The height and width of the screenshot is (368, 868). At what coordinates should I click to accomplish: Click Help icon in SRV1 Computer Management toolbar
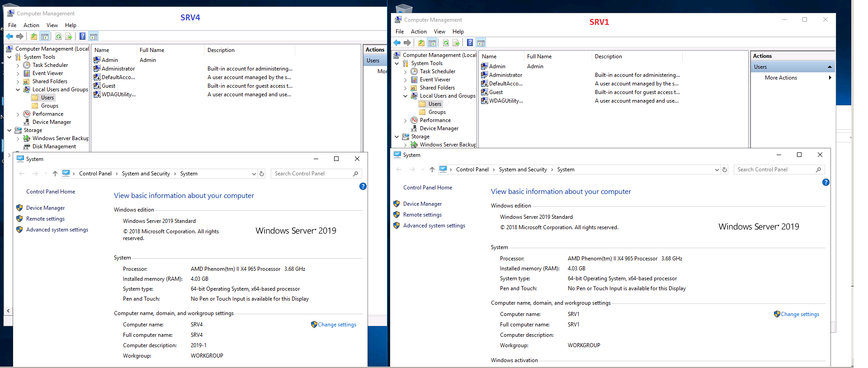point(470,42)
